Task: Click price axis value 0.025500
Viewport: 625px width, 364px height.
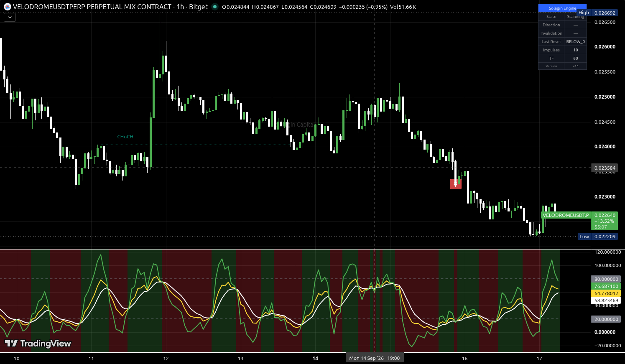Action: click(605, 72)
